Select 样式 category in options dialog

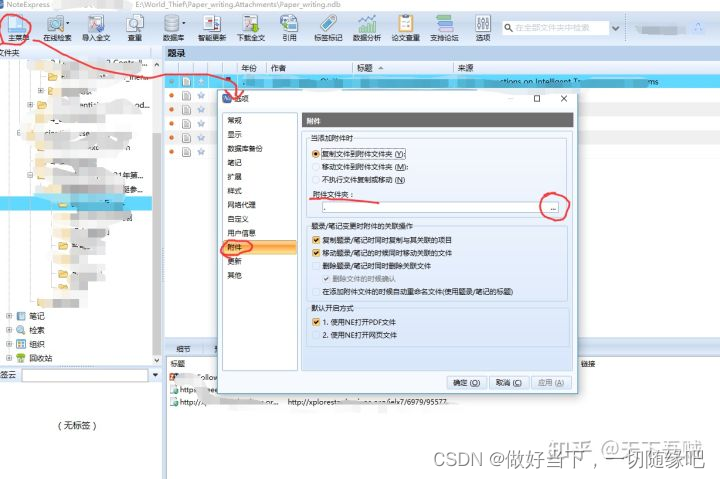click(x=259, y=191)
